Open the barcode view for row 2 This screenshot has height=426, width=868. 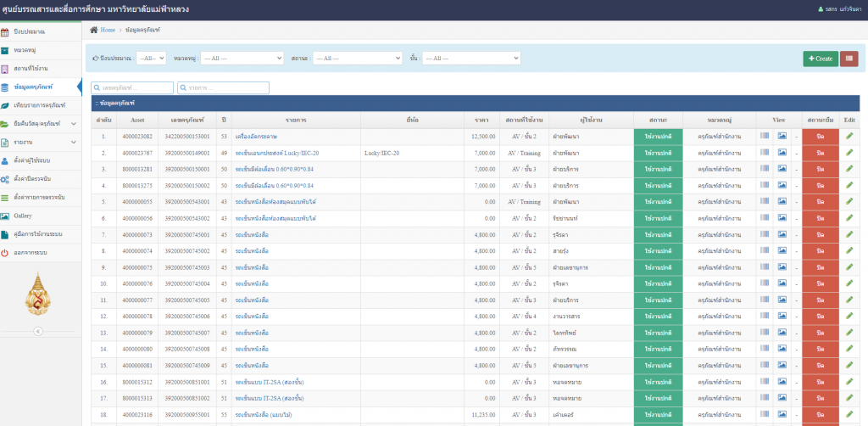(x=764, y=153)
